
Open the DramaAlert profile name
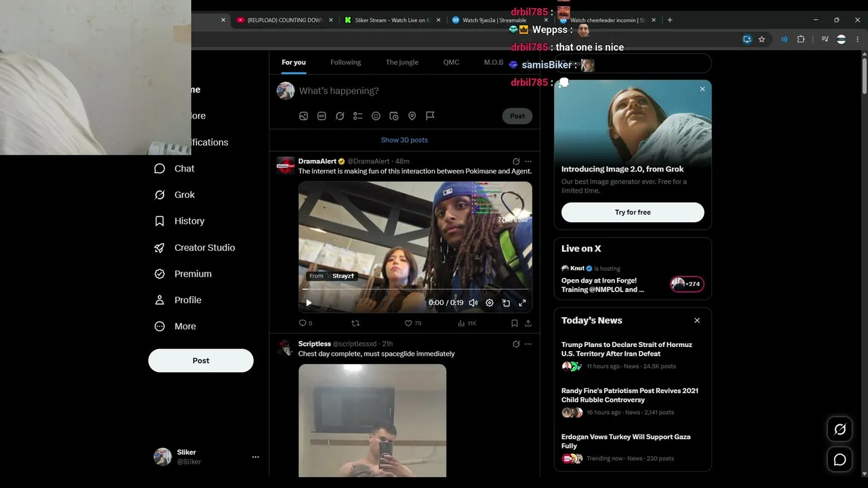coord(317,161)
